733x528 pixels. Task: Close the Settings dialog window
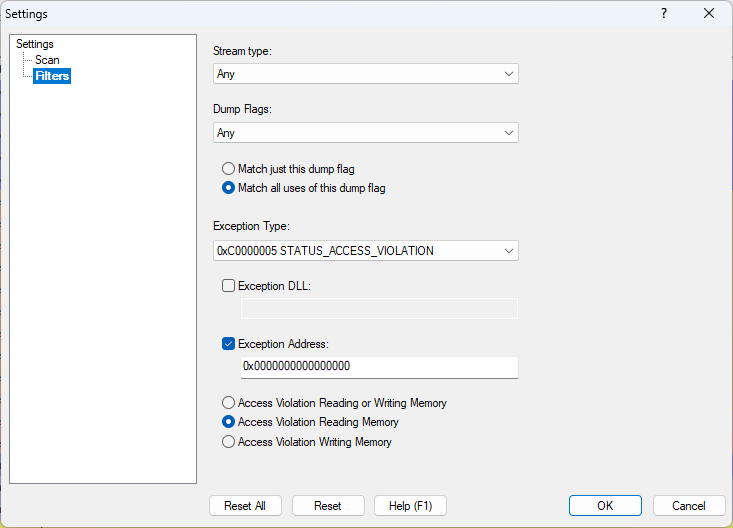[x=709, y=14]
